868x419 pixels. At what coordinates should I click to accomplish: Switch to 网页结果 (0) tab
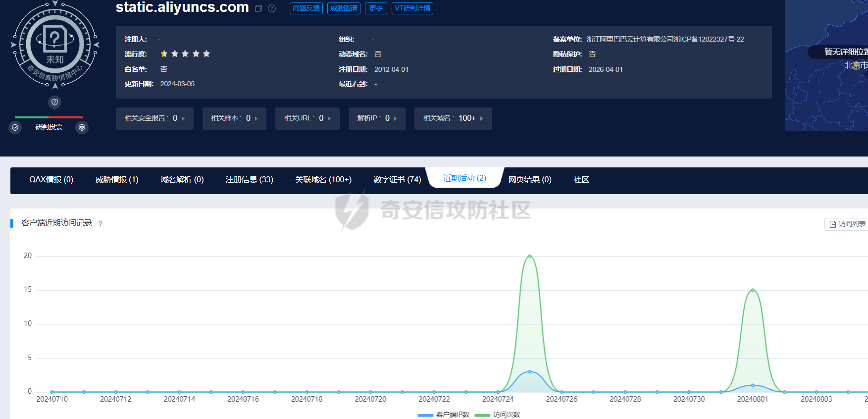pyautogui.click(x=530, y=180)
